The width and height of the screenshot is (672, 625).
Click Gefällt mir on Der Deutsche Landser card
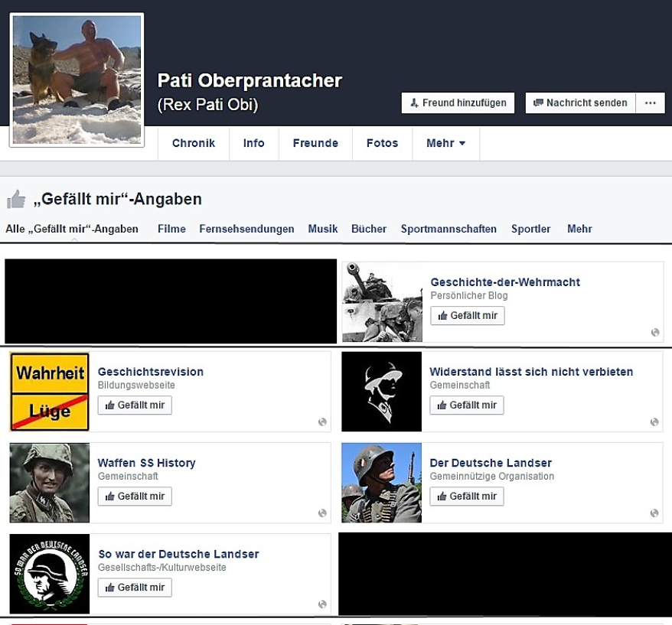click(x=467, y=496)
